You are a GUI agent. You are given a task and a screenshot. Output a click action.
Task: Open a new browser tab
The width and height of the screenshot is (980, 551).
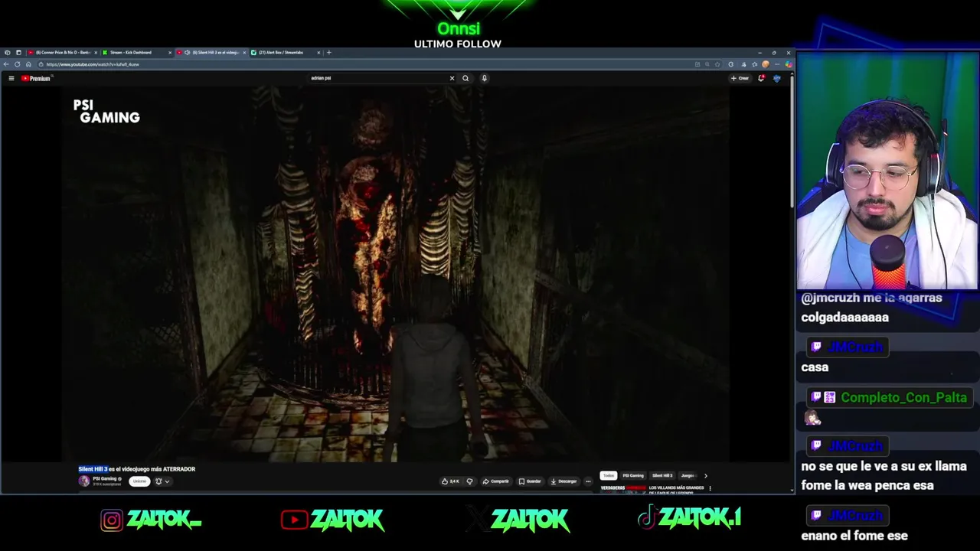328,52
